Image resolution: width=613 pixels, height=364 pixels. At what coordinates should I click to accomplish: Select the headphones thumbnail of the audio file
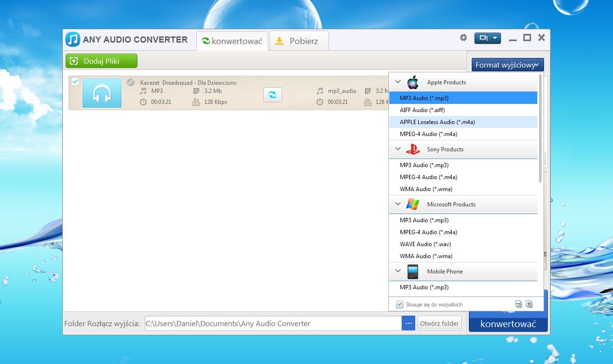(x=102, y=93)
